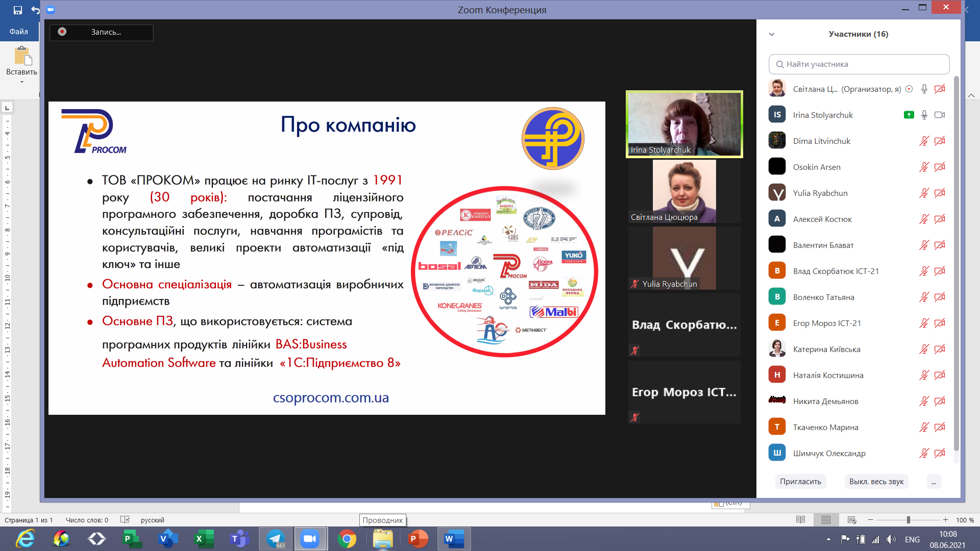Unmute Dima Litvinchuk's microphone

pos(924,141)
